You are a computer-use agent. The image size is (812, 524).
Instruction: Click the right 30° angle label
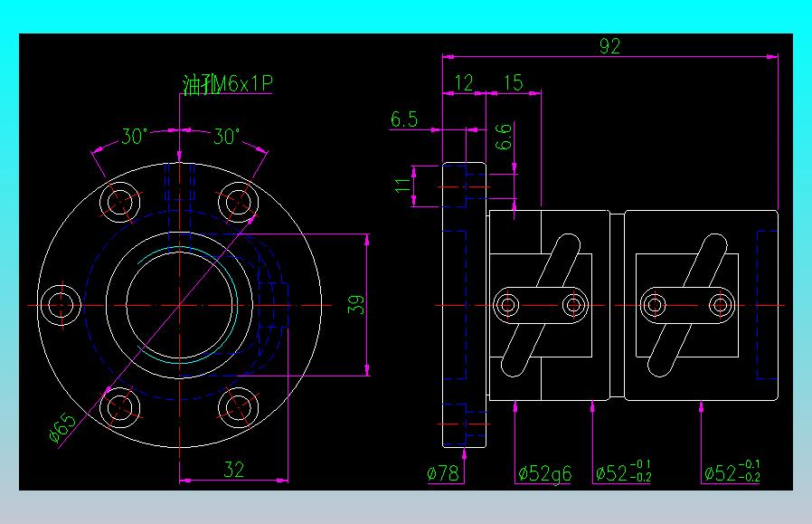point(227,137)
